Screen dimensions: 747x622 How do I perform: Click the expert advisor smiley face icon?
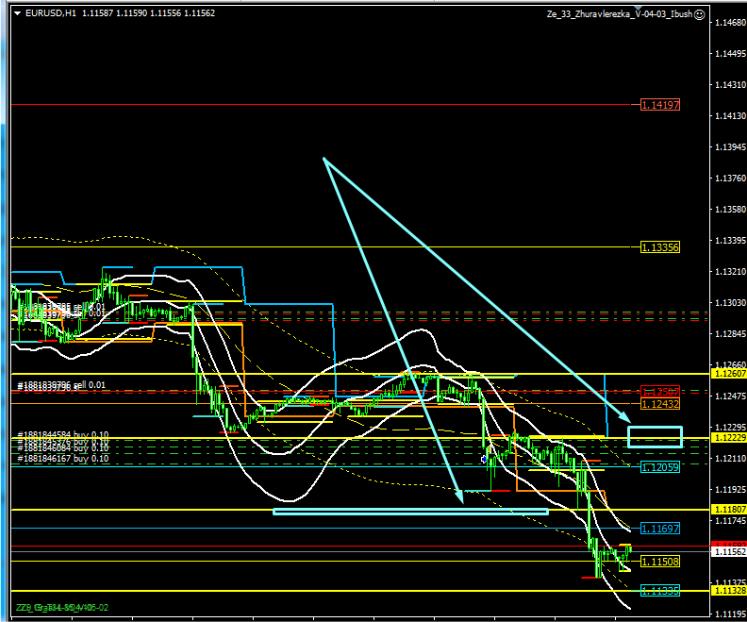tap(699, 13)
